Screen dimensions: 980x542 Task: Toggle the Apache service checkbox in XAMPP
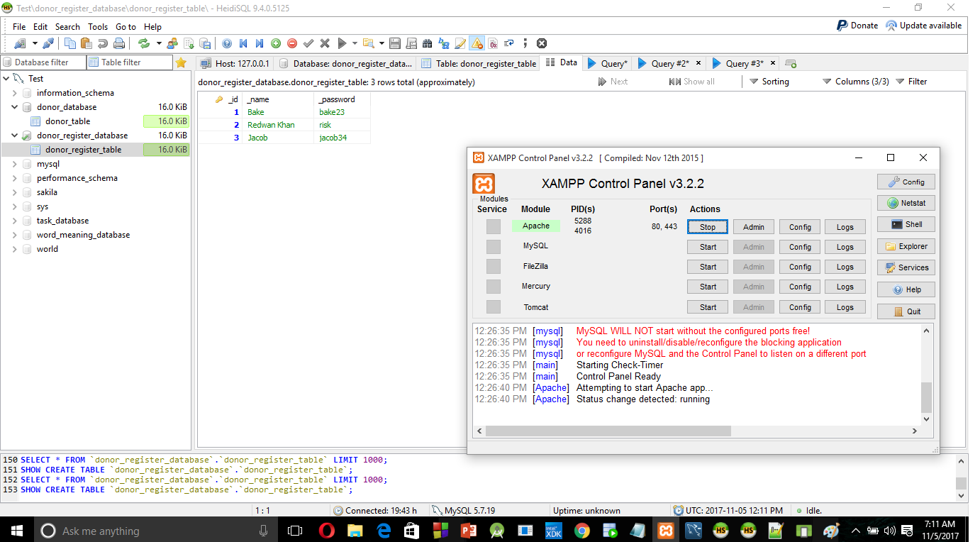494,226
